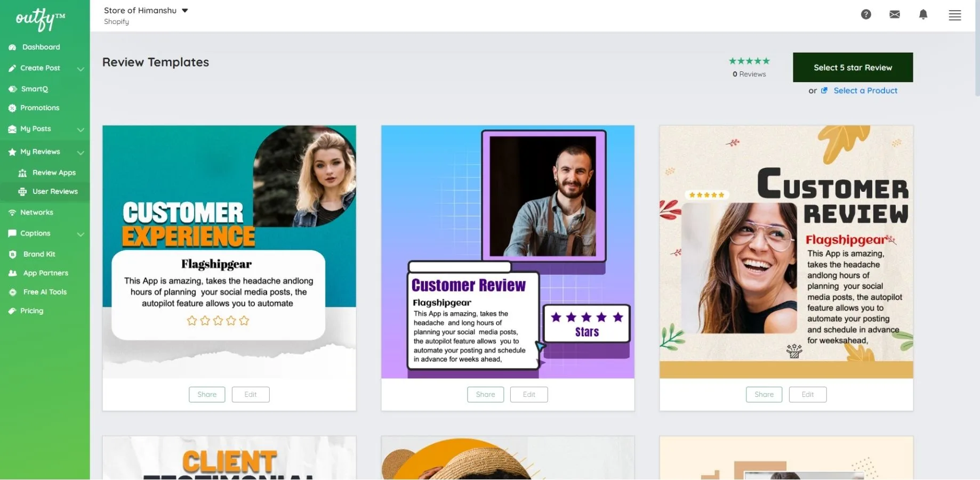Open User Reviews in the sidebar
980x480 pixels.
tap(54, 192)
